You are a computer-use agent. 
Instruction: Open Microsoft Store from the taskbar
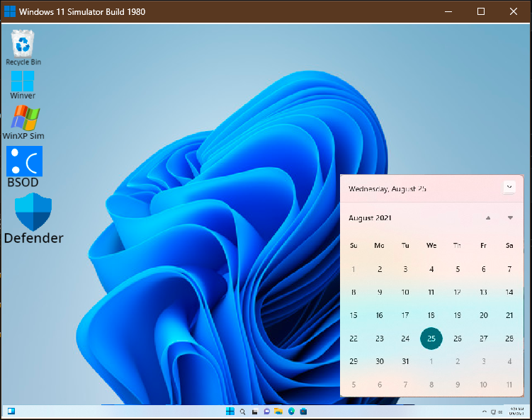click(304, 412)
